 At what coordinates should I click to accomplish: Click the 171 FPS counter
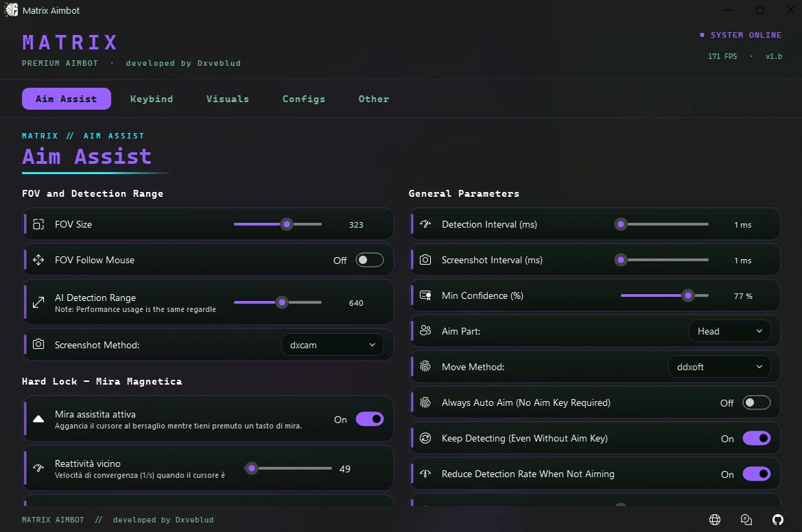tap(722, 56)
